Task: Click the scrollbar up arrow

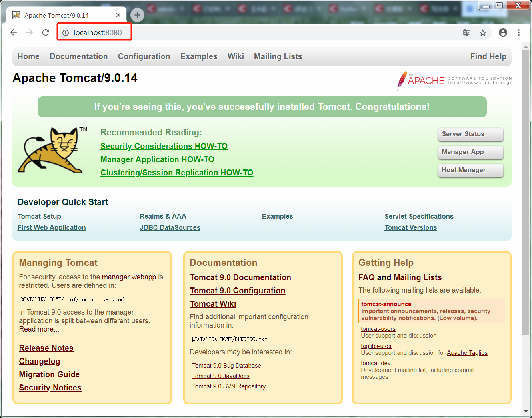Action: pos(526,47)
